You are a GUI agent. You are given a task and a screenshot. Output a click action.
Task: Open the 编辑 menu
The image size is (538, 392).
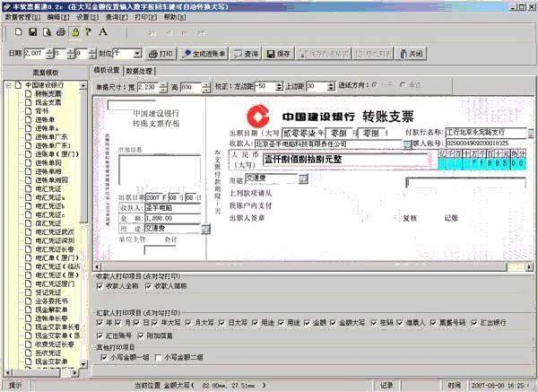pyautogui.click(x=58, y=17)
